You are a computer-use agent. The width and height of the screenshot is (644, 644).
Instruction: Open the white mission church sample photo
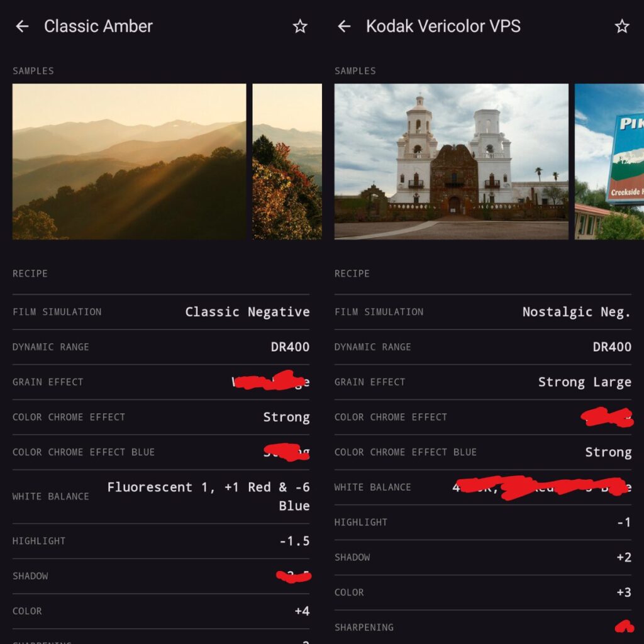coord(451,162)
